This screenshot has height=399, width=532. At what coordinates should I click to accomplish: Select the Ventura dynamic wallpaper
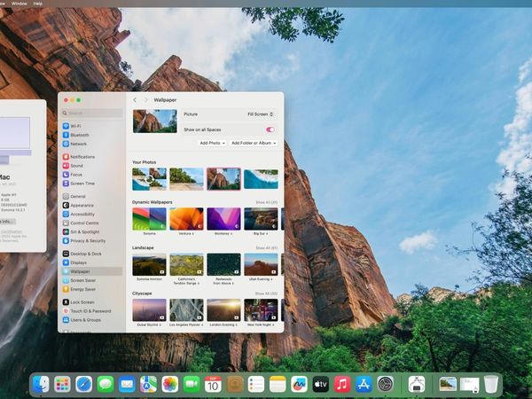tap(186, 219)
